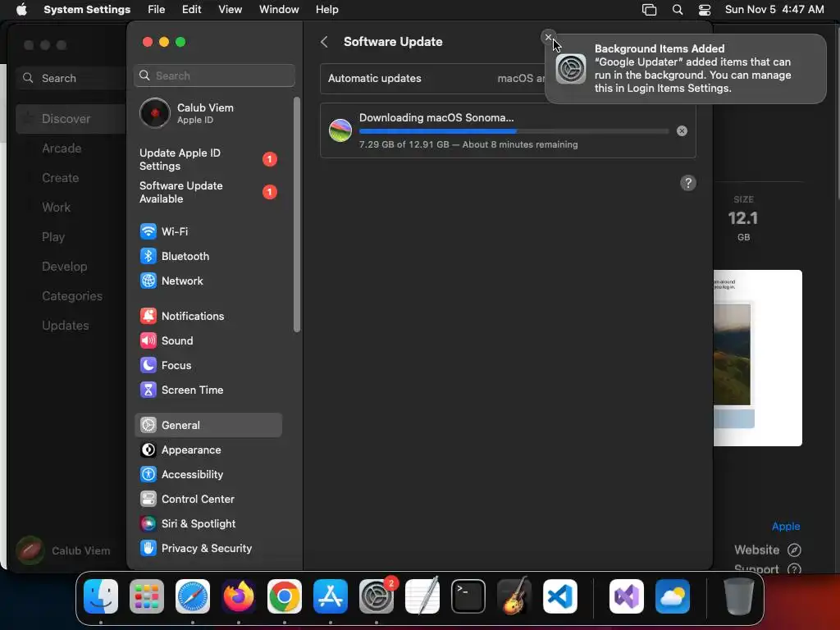Select Updates in App Store sidebar
The image size is (840, 630).
(x=66, y=326)
